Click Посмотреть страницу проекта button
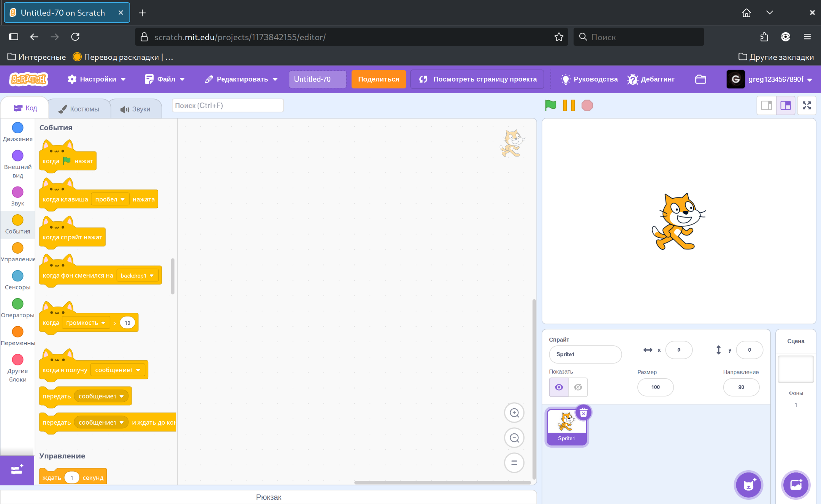Image resolution: width=821 pixels, height=504 pixels. [477, 79]
